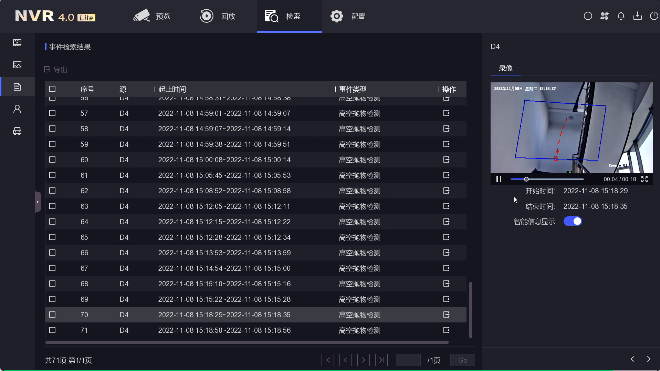
Task: Pause the video preview playback
Action: [x=499, y=179]
